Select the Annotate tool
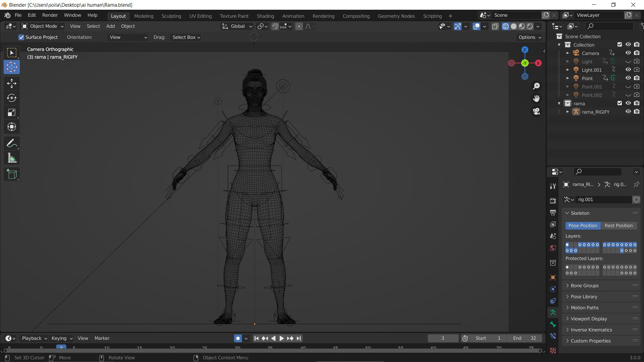 (12, 143)
